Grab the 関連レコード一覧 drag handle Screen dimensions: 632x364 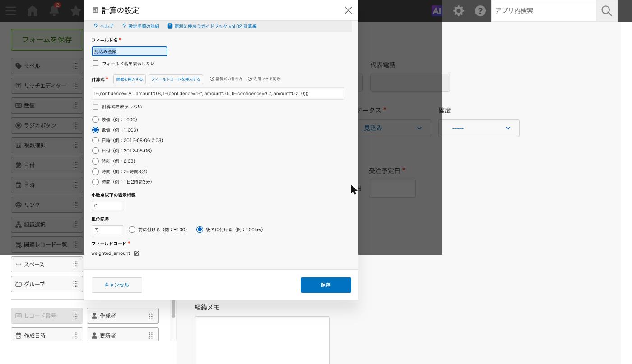(x=75, y=244)
